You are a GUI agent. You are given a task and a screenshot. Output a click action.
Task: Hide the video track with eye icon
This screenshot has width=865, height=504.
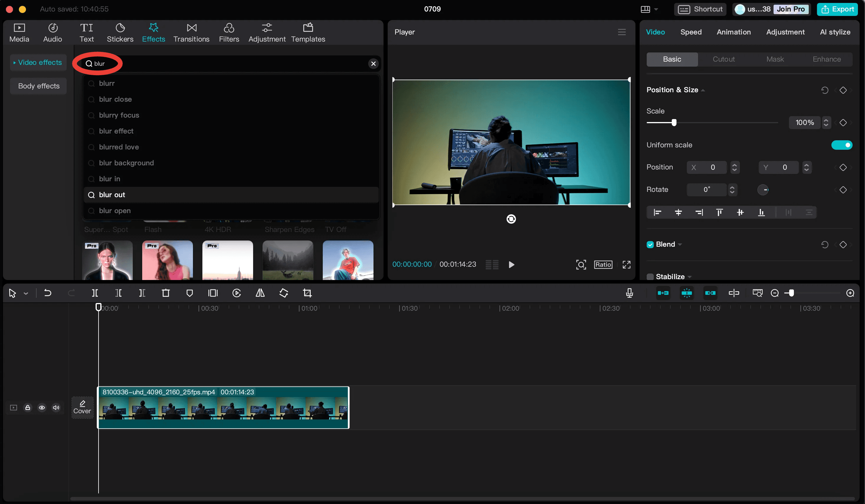(42, 407)
